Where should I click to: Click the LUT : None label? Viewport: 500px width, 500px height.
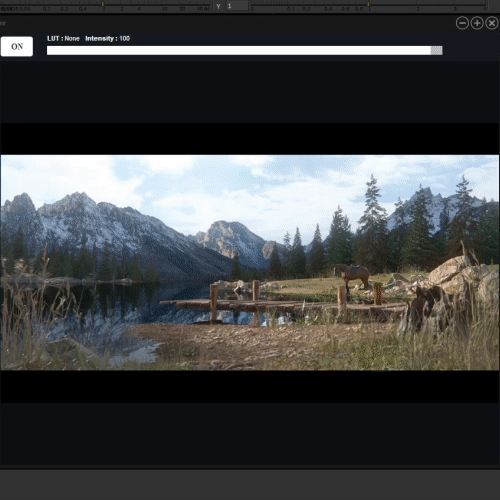(x=63, y=39)
